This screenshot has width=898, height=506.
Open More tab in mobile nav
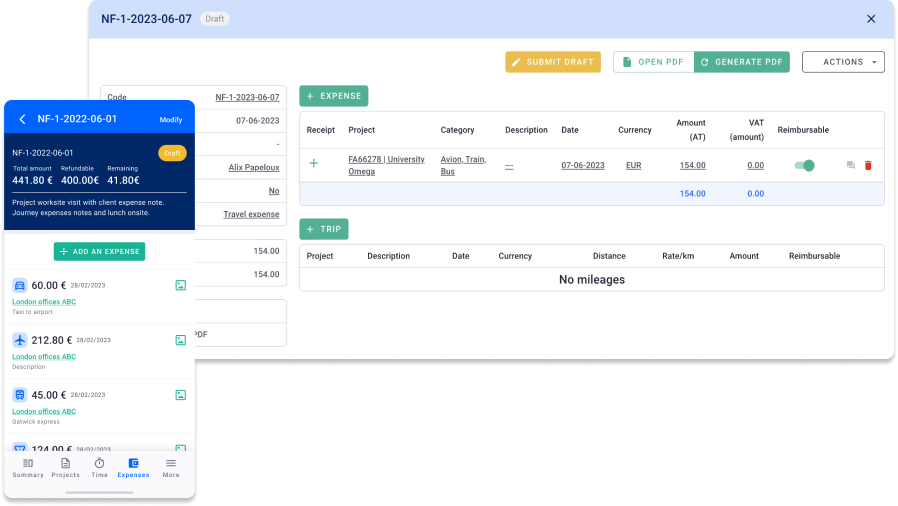171,468
